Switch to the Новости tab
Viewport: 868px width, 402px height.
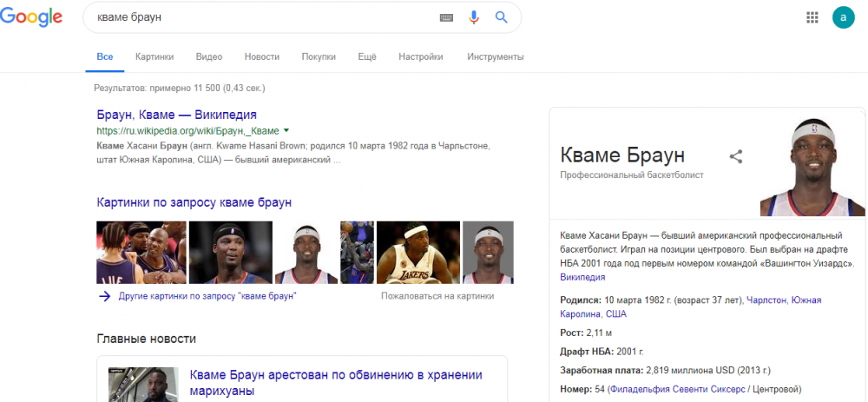click(261, 57)
